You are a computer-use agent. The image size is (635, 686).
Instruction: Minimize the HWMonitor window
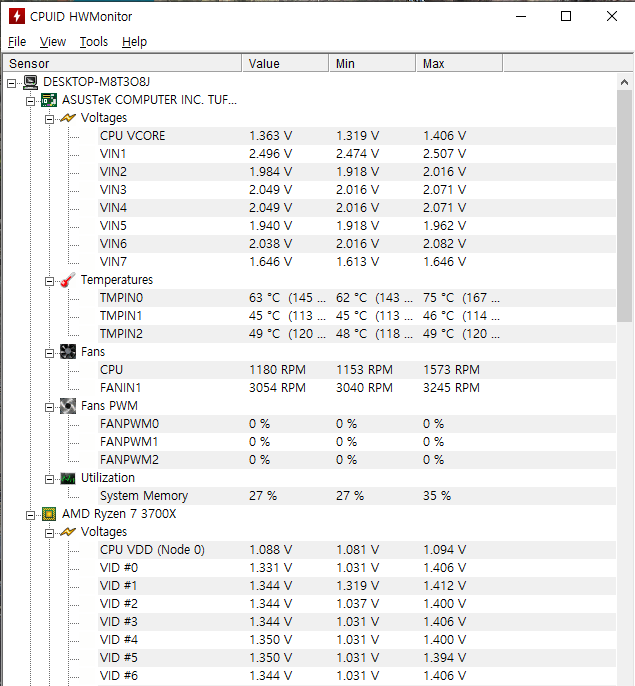[x=521, y=16]
